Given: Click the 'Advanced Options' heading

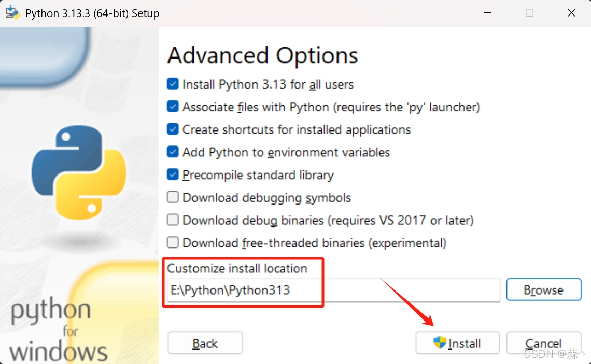Looking at the screenshot, I should click(262, 55).
